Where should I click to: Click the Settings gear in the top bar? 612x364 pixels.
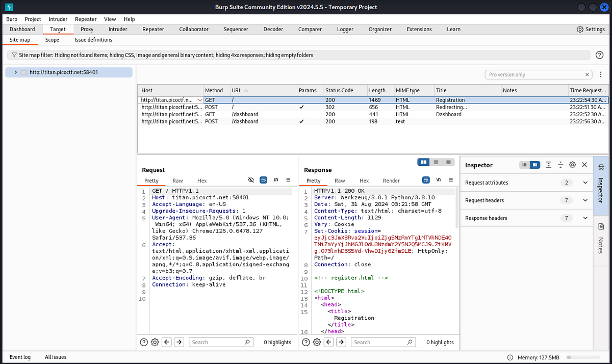591,30
